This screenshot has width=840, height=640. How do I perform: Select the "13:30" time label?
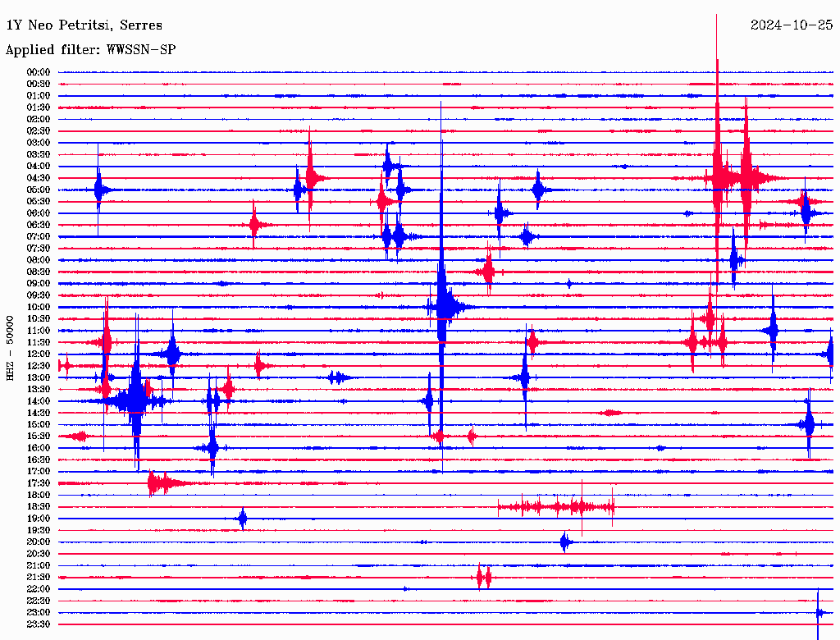(x=38, y=390)
